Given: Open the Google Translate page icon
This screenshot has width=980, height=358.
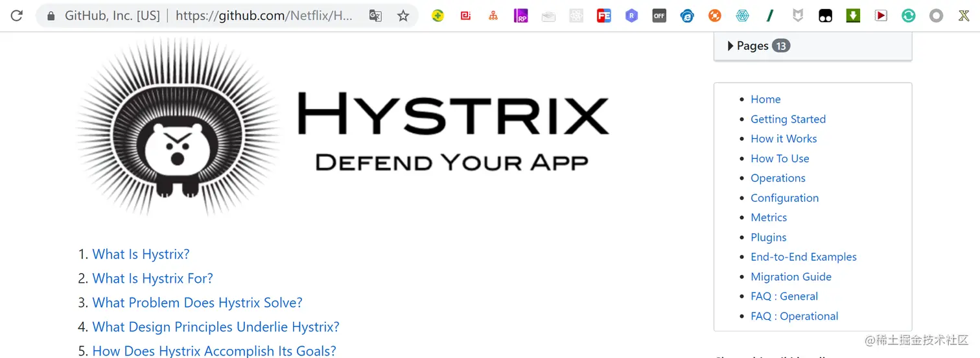Looking at the screenshot, I should pos(375,16).
